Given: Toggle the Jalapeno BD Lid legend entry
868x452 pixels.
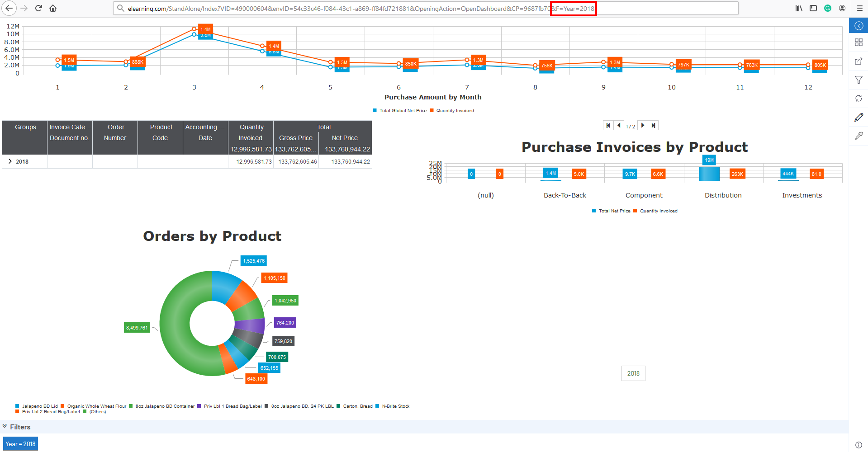Looking at the screenshot, I should [x=39, y=406].
